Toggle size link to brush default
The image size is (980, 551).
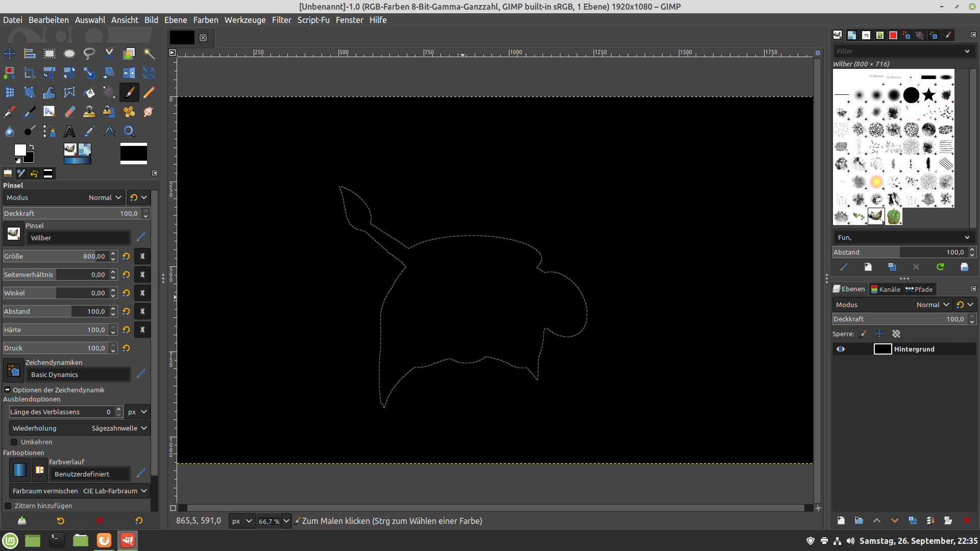(142, 256)
